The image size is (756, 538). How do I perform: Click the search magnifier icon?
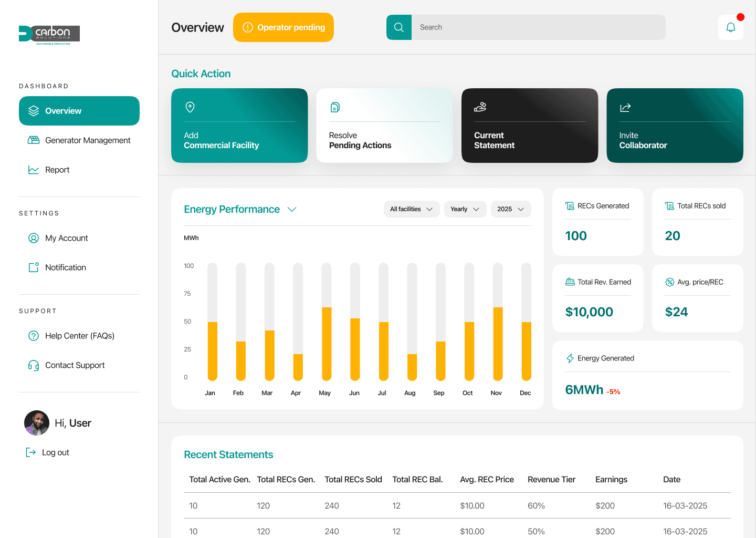click(399, 27)
